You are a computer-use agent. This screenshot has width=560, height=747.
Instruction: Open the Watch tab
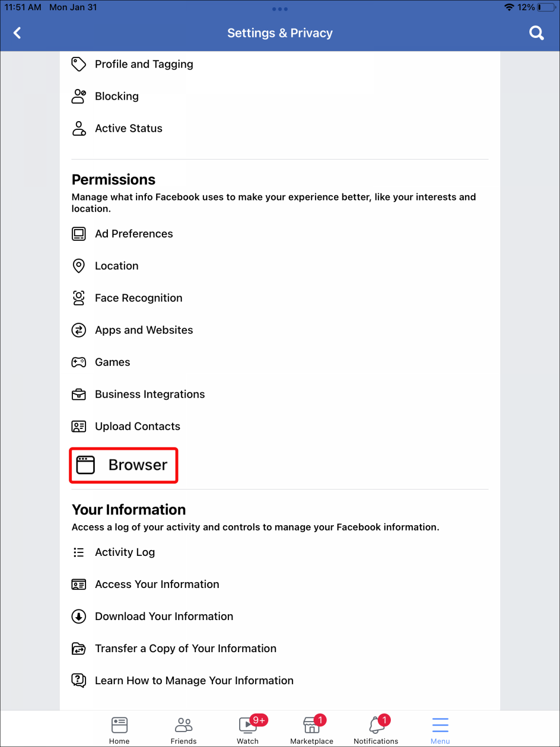pos(247,728)
